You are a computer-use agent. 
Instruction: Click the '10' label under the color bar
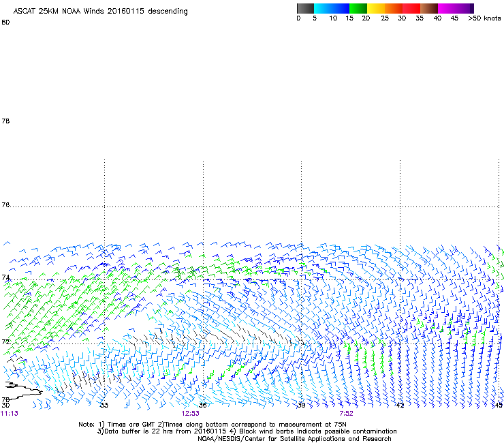333,18
